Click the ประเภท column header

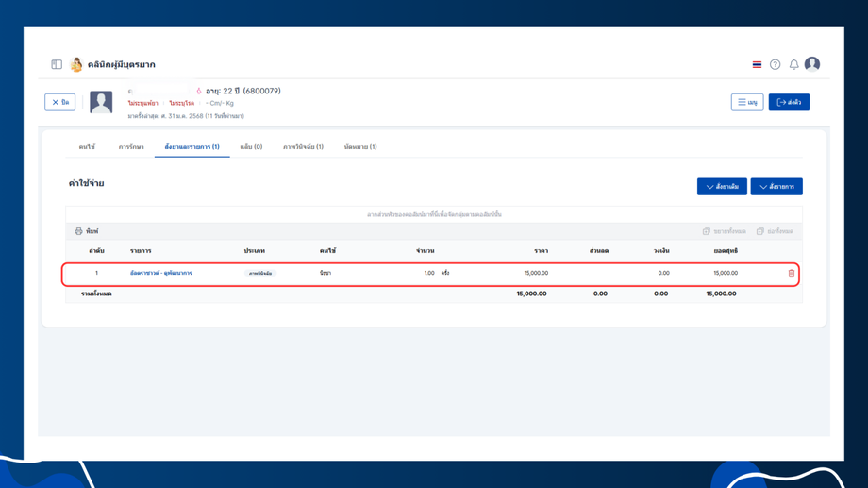point(255,251)
